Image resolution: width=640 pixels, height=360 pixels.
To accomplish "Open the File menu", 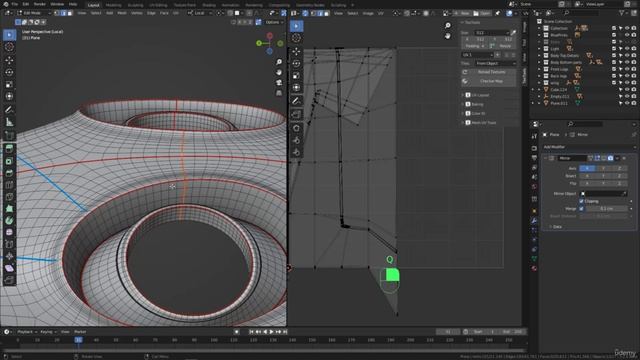I will point(15,4).
